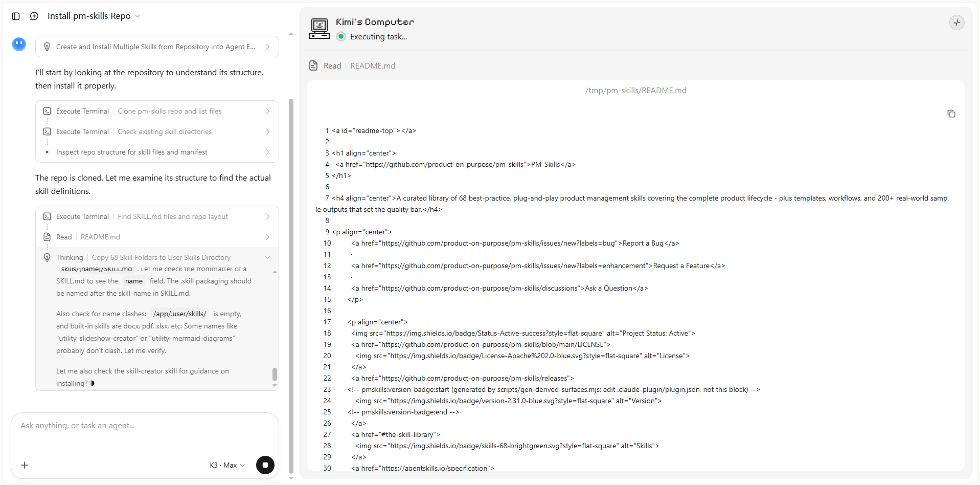
Task: Collapse the Thinking section chevron
Action: (267, 257)
